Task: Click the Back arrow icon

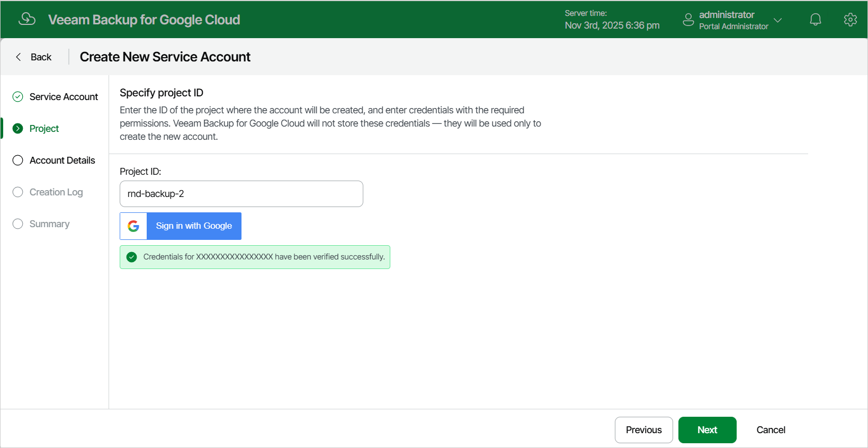Action: 19,57
